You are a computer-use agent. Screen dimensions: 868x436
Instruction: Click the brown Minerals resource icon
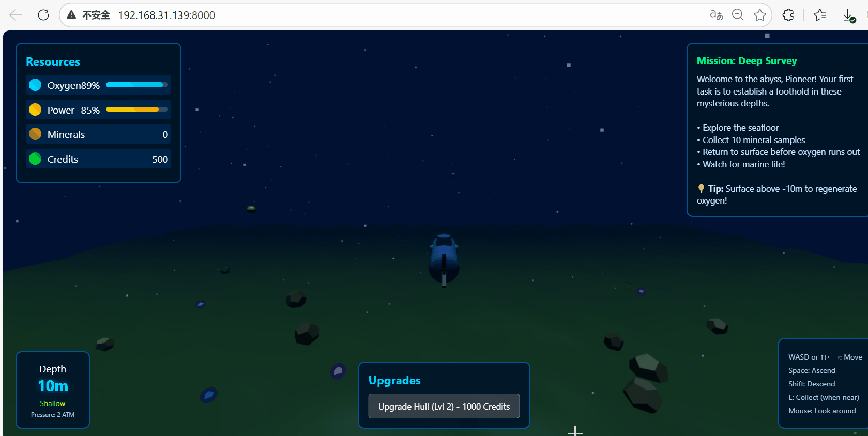35,134
